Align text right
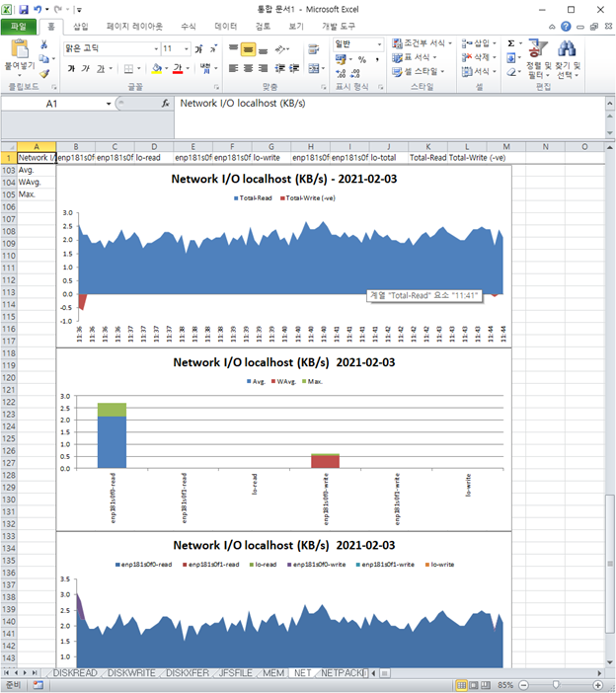Viewport: 616px width, 693px height. point(264,68)
